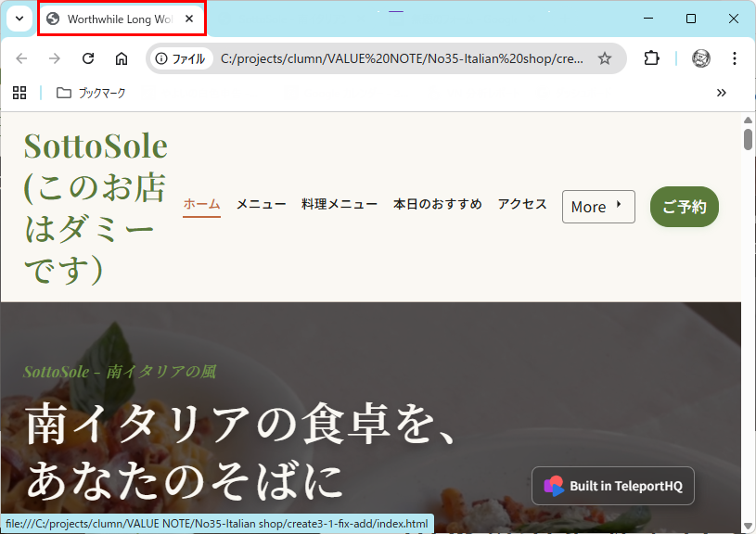Click the ご予約 reservation button
Image resolution: width=756 pixels, height=534 pixels.
[684, 207]
